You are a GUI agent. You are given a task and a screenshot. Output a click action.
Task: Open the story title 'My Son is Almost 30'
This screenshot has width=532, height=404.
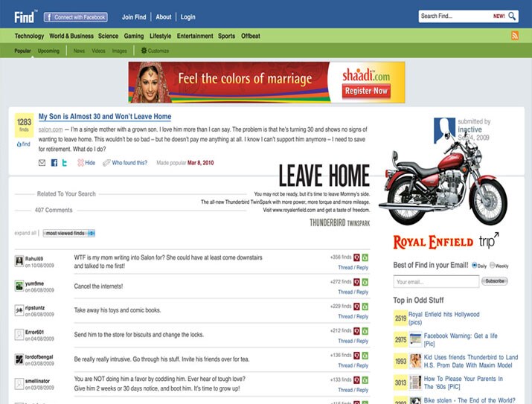105,116
